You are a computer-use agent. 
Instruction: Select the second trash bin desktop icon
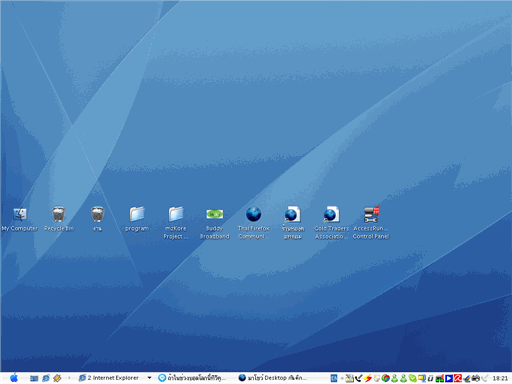coord(98,219)
